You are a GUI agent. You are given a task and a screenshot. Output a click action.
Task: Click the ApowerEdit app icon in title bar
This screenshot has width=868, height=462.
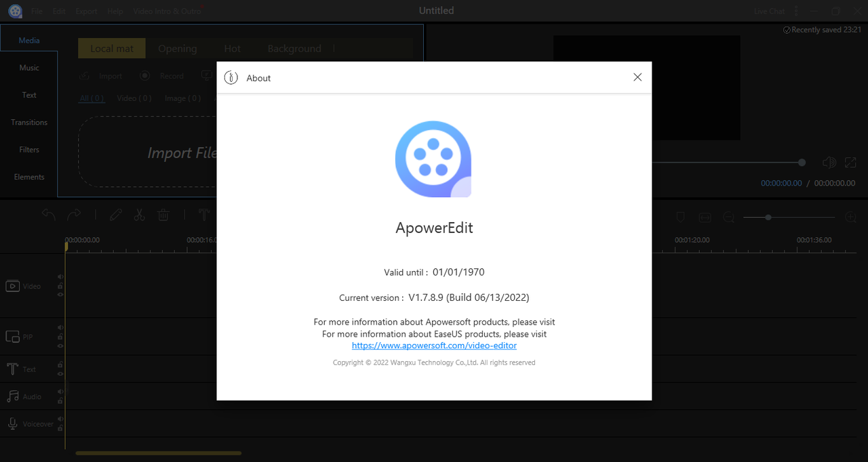(x=15, y=12)
